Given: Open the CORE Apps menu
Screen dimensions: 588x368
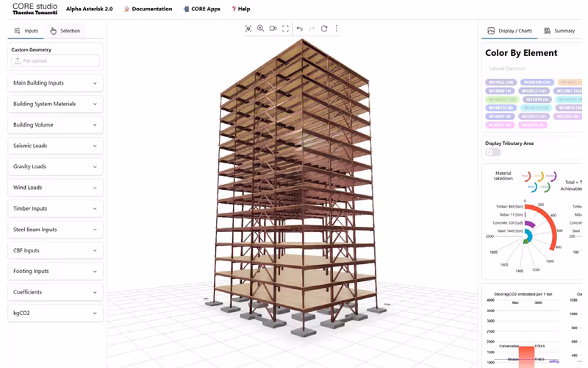Looking at the screenshot, I should click(201, 9).
